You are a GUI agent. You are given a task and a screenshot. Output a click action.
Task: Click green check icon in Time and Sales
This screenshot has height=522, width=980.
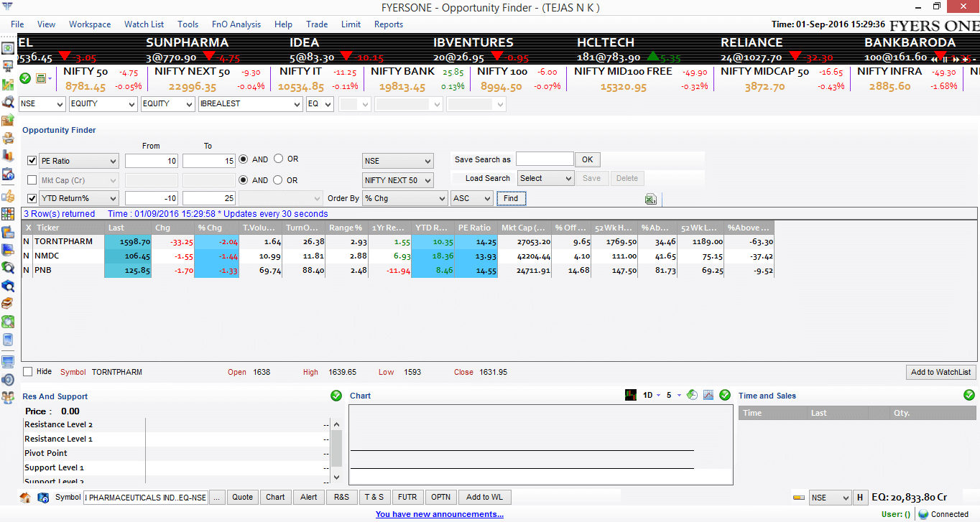969,395
